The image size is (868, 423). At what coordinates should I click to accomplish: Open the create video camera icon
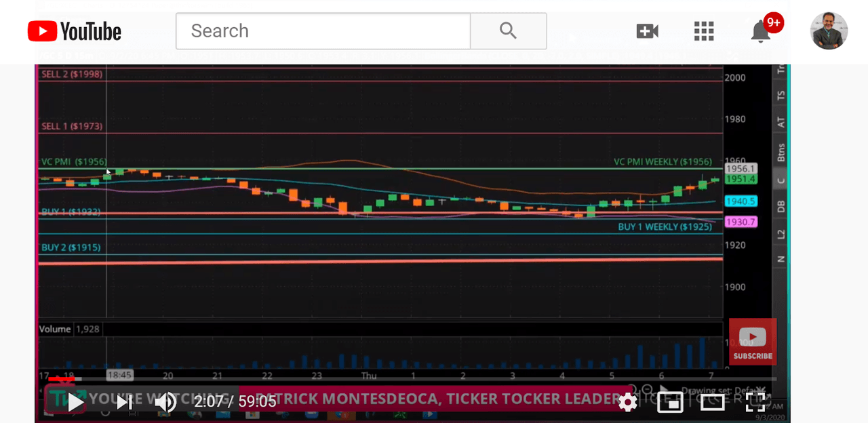pos(647,31)
